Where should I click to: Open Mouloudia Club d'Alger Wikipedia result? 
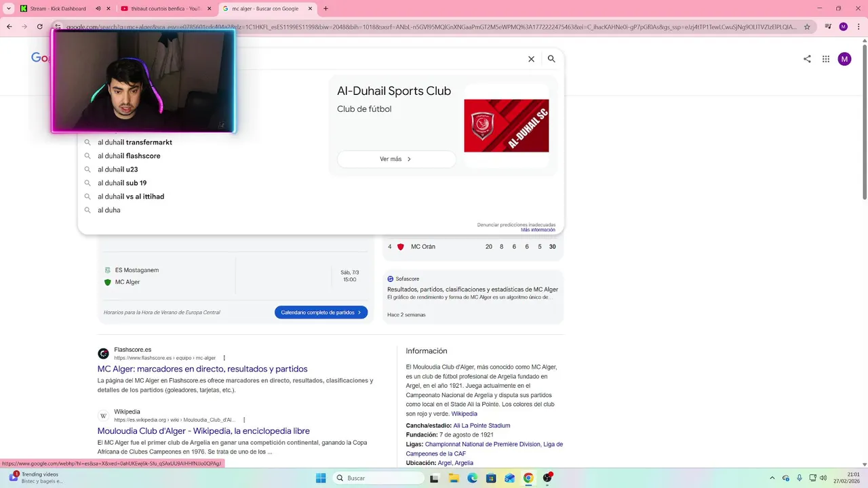click(203, 430)
